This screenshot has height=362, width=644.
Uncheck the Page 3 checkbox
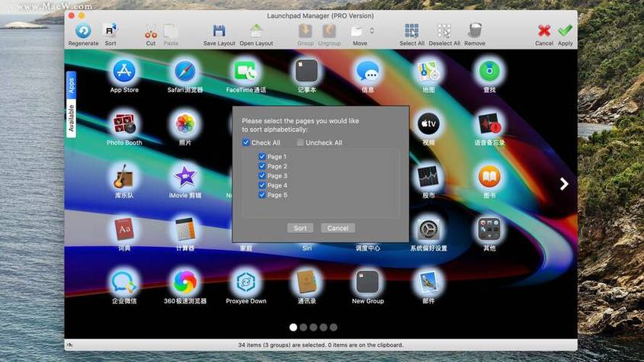pyautogui.click(x=262, y=175)
